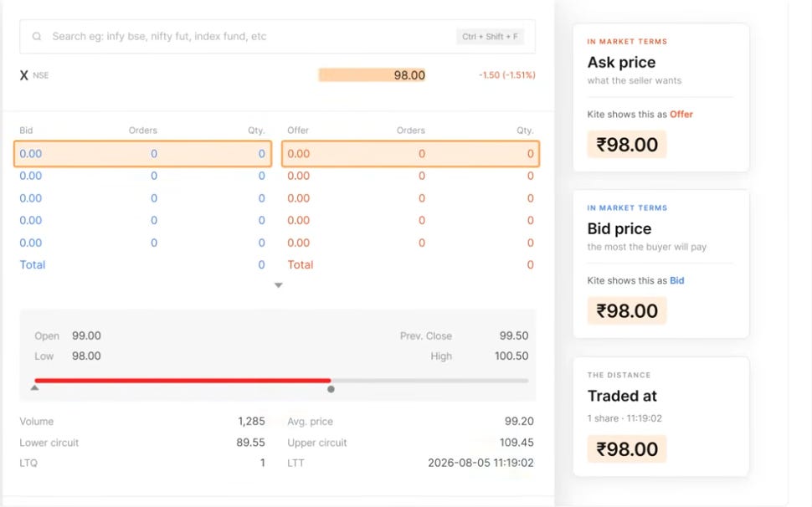Viewport: 812px width, 507px height.
Task: Click the highlighted top bid row
Action: [142, 154]
